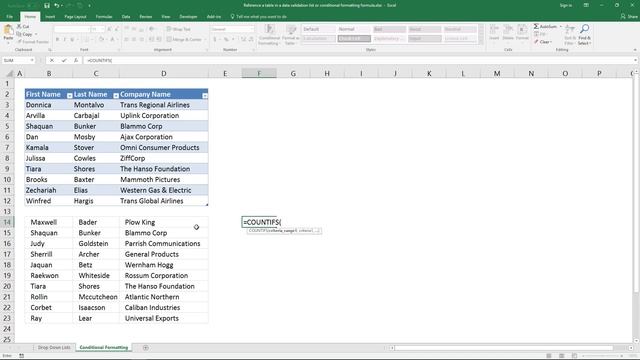Toggle Underline formatting

coord(73,40)
